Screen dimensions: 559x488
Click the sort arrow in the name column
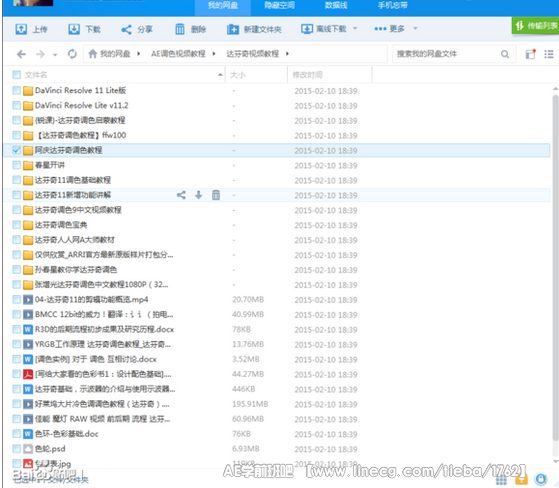(220, 75)
